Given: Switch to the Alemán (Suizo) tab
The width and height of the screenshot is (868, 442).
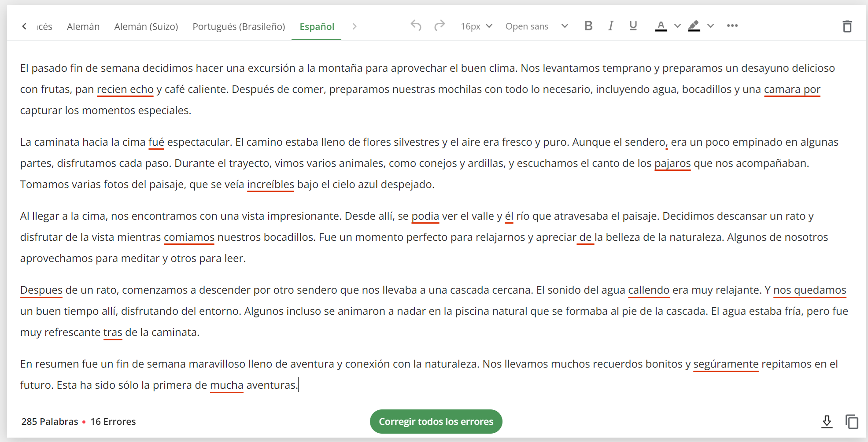Looking at the screenshot, I should tap(146, 26).
